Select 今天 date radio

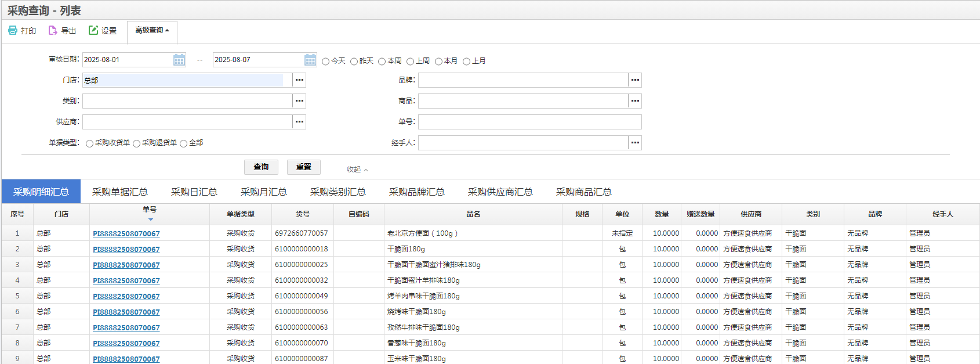pos(326,61)
